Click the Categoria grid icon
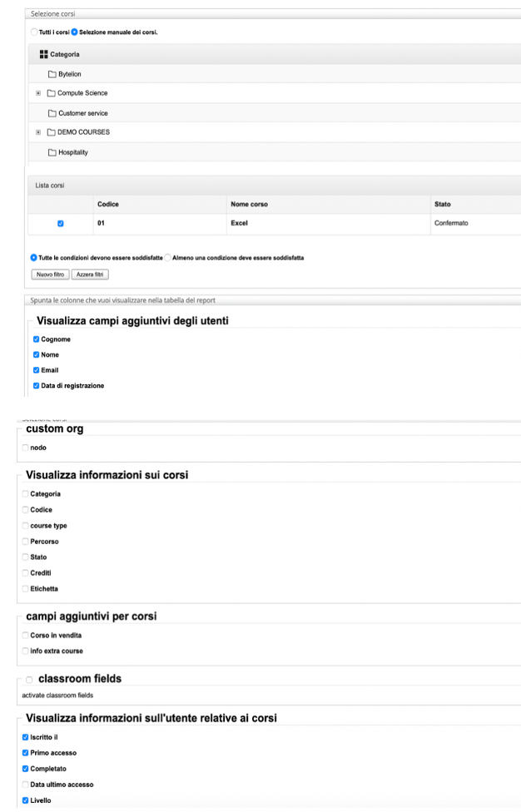Image resolution: width=521 pixels, height=812 pixels. [x=44, y=55]
